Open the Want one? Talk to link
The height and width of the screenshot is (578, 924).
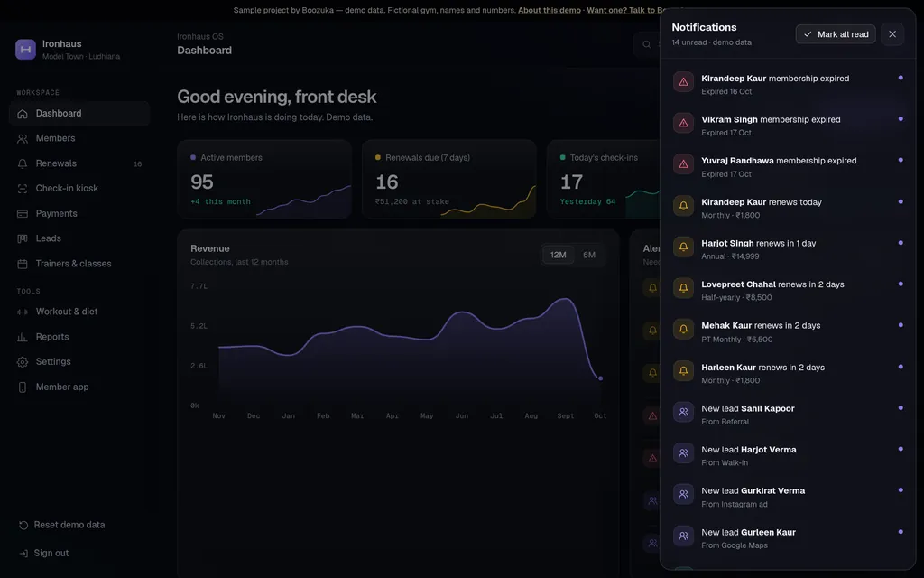pos(626,10)
